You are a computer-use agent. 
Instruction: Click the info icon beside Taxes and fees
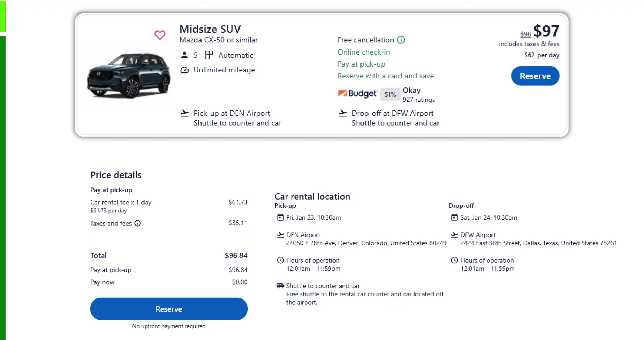138,223
